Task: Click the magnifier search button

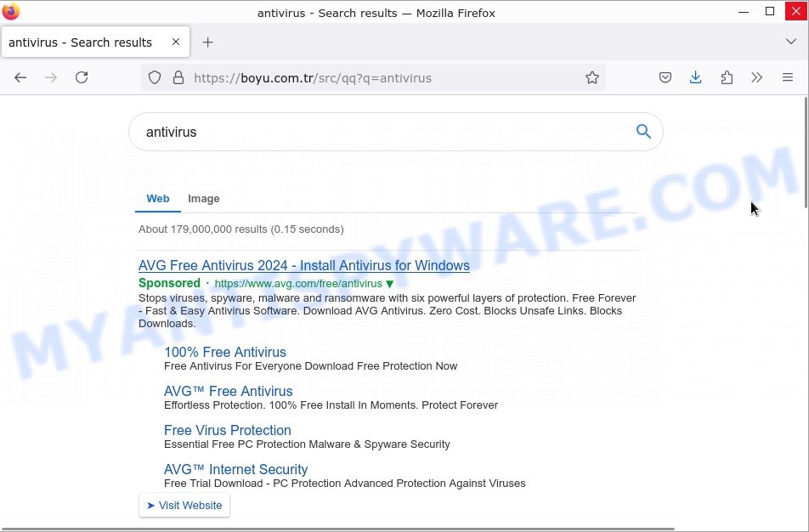Action: (642, 132)
